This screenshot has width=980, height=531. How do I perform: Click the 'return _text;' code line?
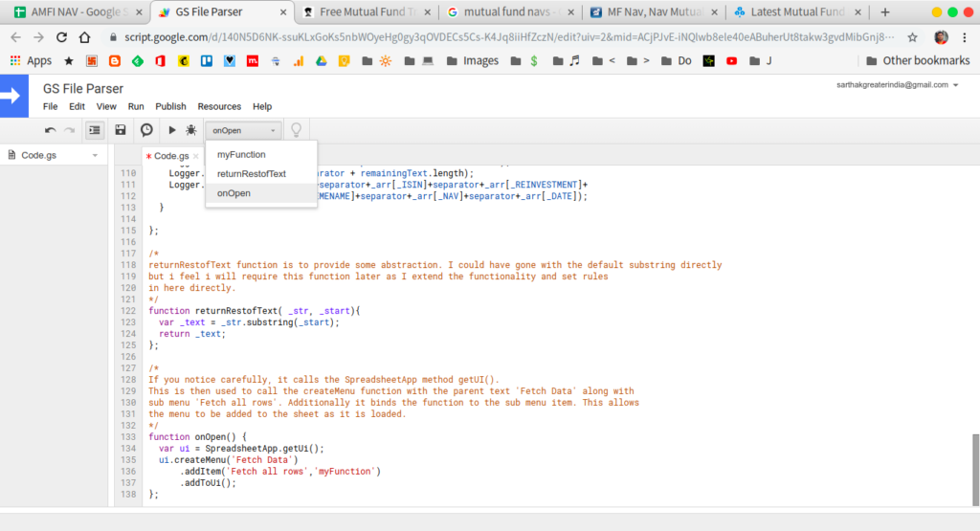[191, 334]
